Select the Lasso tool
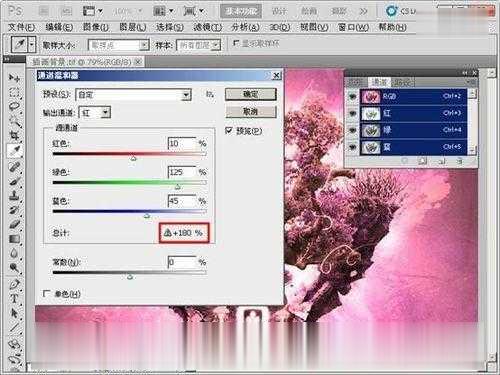Screen dimensions: 500x375 (x=14, y=107)
